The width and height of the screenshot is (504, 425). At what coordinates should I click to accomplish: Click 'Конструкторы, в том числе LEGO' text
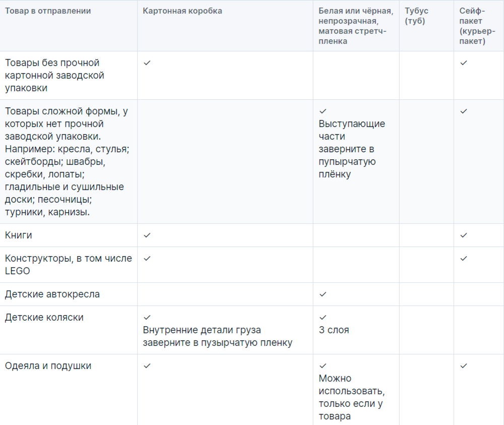[69, 265]
